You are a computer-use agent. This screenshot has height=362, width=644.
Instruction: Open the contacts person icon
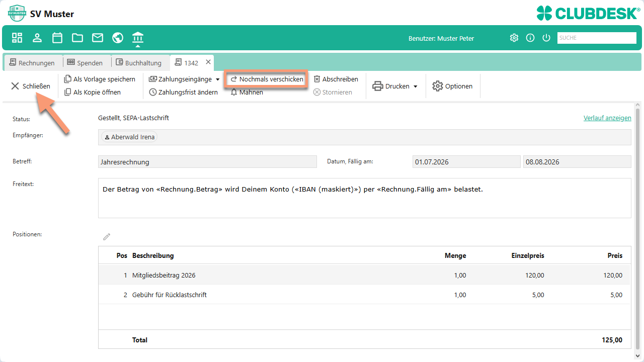point(37,38)
